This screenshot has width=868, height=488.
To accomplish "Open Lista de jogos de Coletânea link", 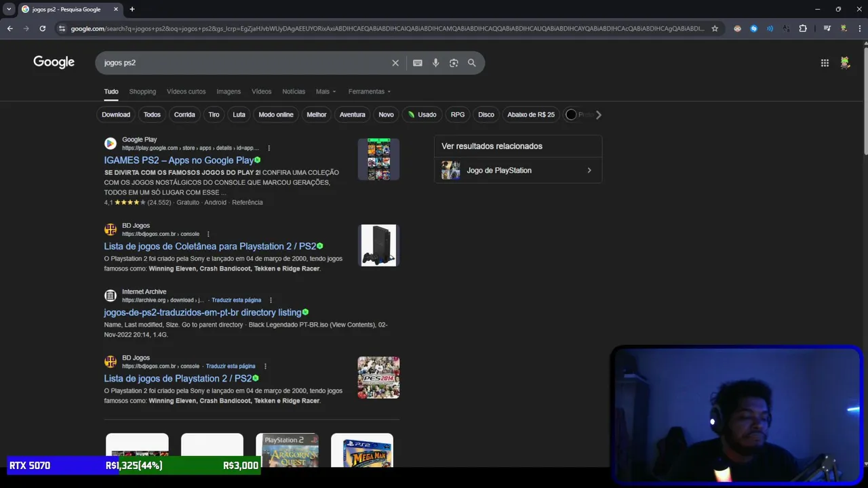I will click(x=210, y=247).
